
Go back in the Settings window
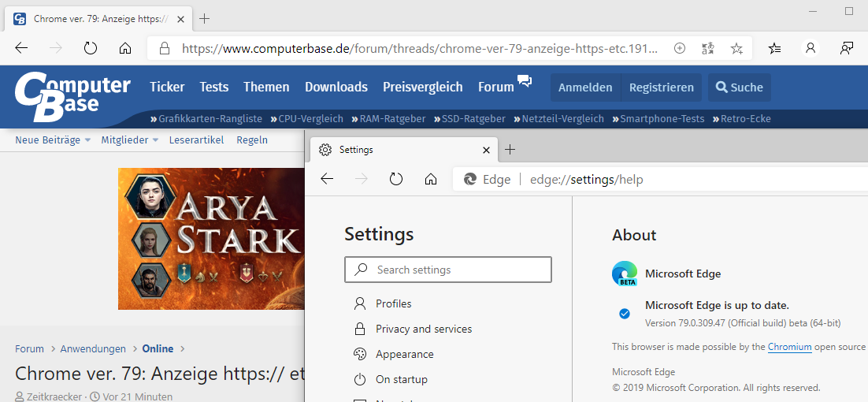click(327, 179)
